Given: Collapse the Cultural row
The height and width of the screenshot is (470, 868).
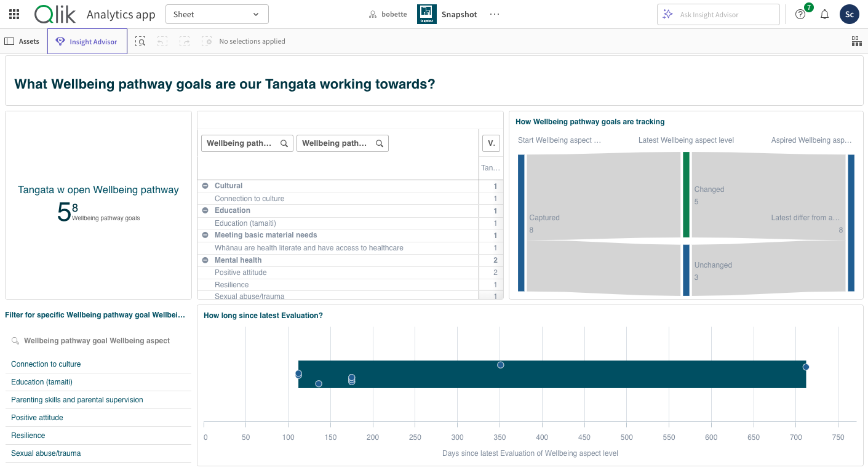Looking at the screenshot, I should click(205, 186).
